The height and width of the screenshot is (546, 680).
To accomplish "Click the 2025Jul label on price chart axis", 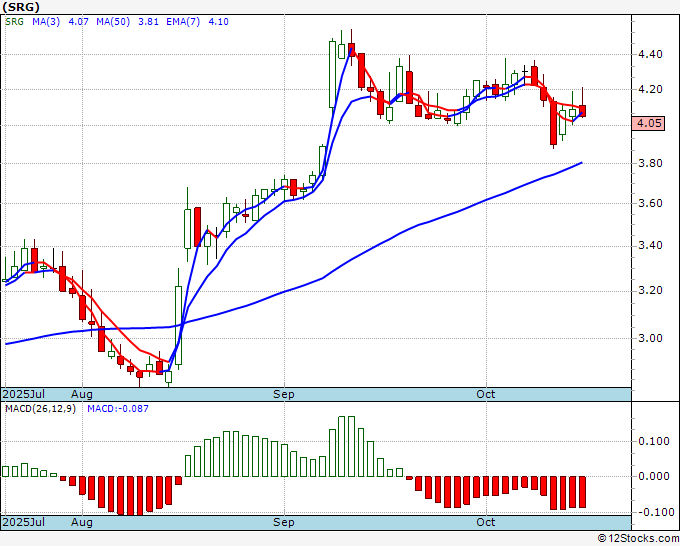I will coord(24,394).
